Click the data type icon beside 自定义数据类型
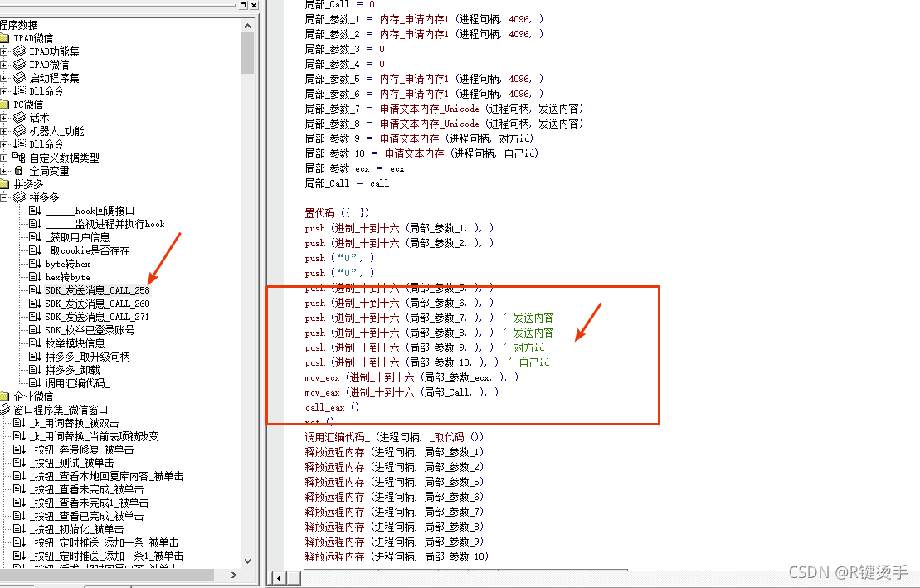This screenshot has width=920, height=588. pyautogui.click(x=19, y=158)
